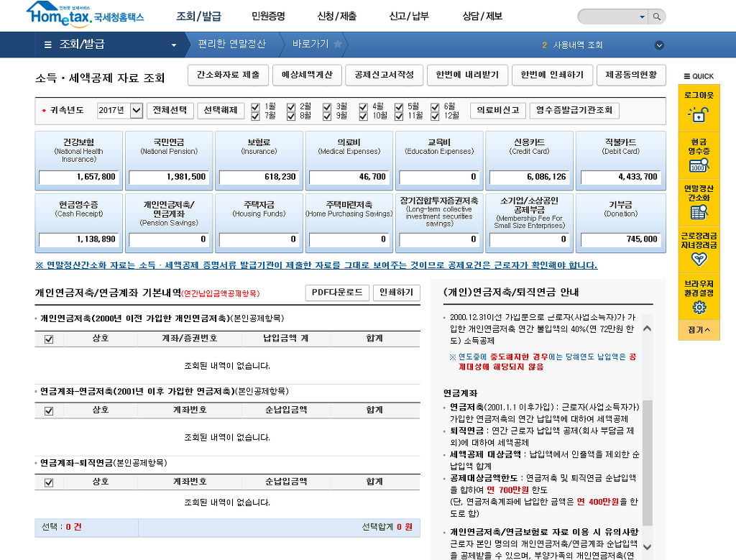Click the search magnifier icon

coord(658,16)
